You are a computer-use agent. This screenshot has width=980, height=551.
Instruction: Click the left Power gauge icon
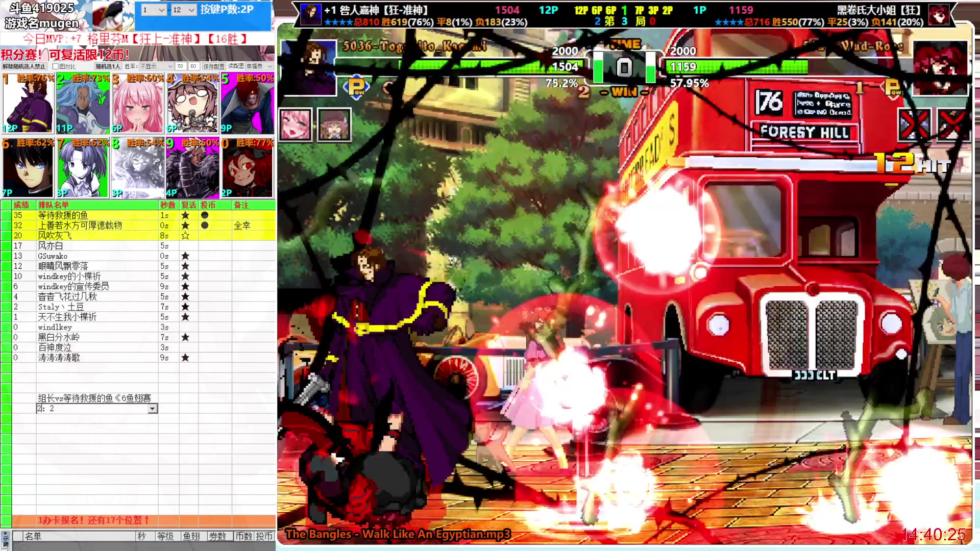[x=357, y=87]
